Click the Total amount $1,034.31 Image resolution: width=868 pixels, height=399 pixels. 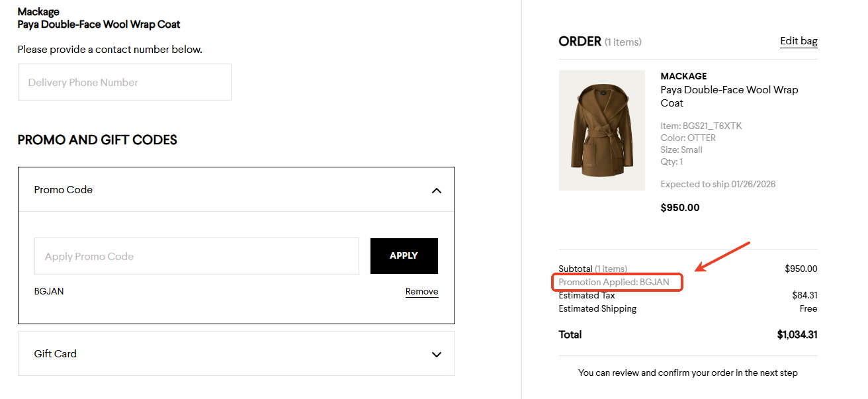pos(797,335)
